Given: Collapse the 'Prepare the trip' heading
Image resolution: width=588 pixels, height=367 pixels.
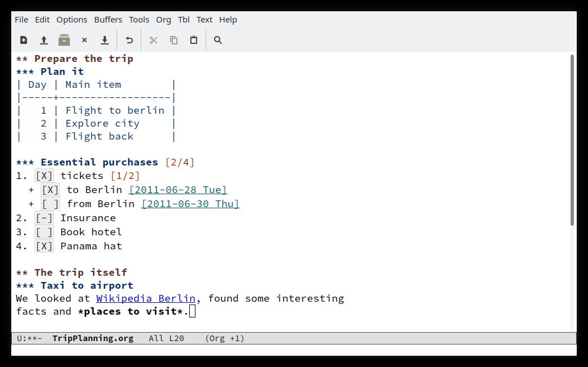Looking at the screenshot, I should coord(74,59).
